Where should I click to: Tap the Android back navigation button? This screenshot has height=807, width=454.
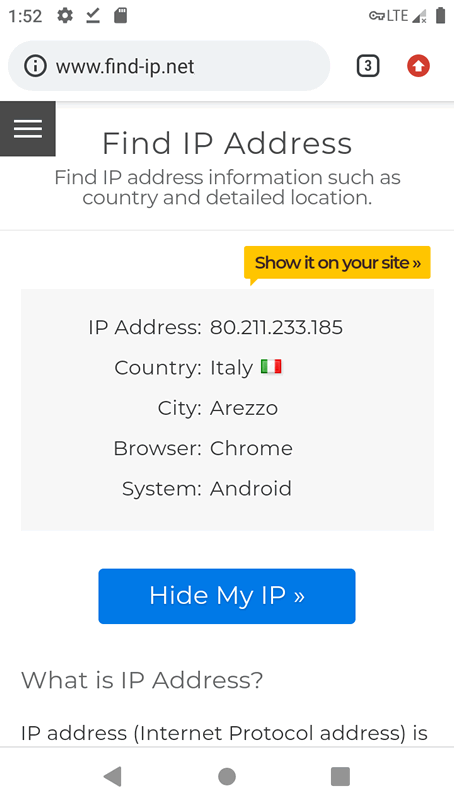pyautogui.click(x=113, y=776)
